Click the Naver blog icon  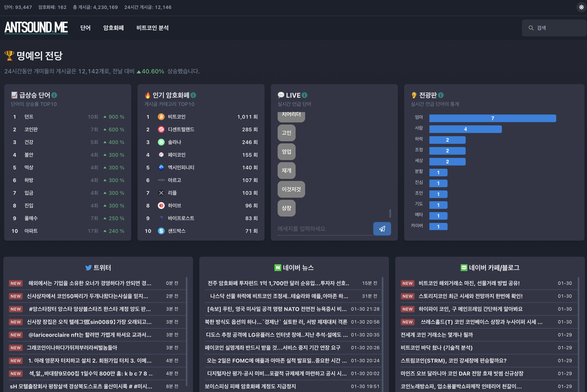(464, 268)
